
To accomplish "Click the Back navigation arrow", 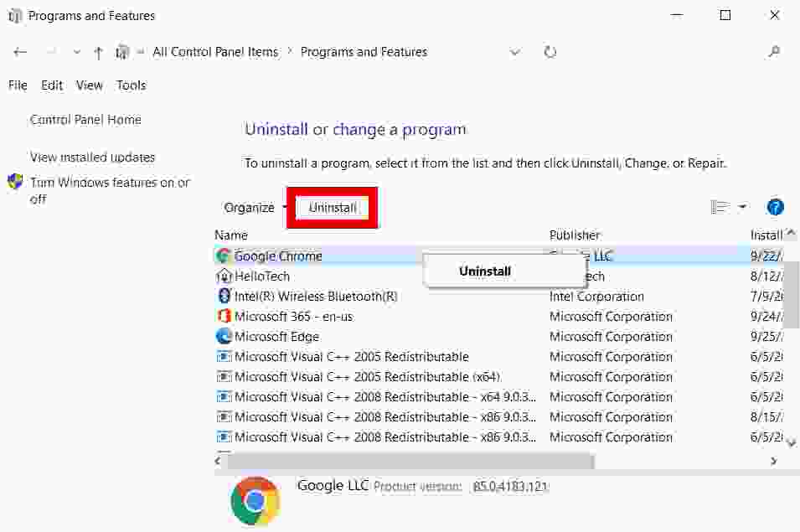I will pyautogui.click(x=20, y=52).
